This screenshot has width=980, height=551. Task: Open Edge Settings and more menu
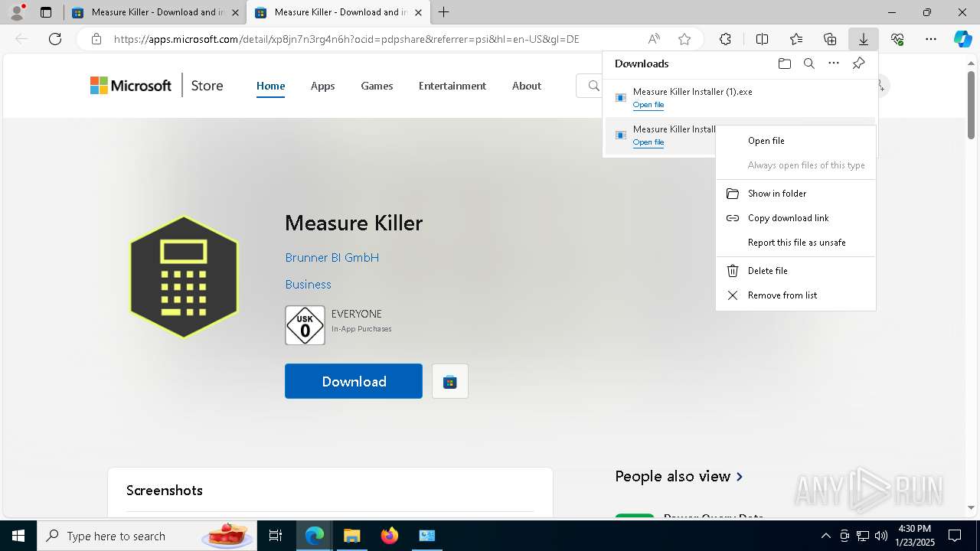[x=931, y=39]
